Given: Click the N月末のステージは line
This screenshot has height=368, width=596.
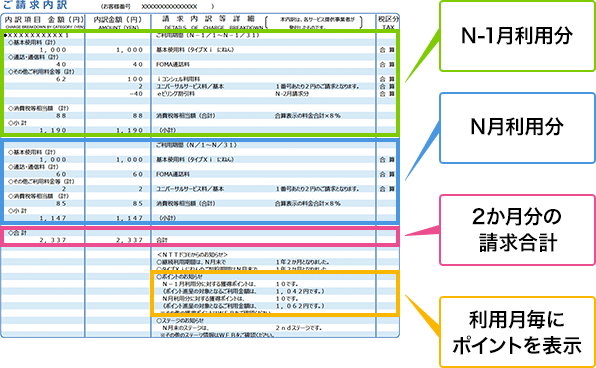Looking at the screenshot, I should (185, 328).
